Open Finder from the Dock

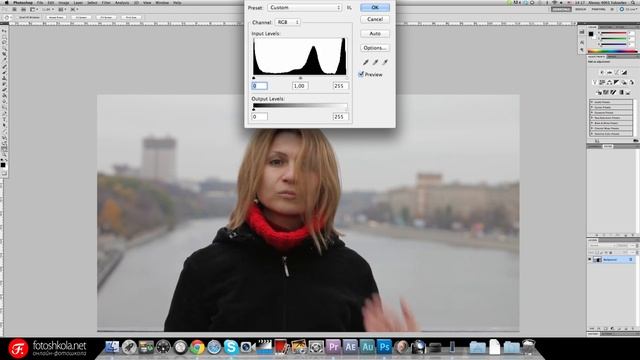coord(112,347)
